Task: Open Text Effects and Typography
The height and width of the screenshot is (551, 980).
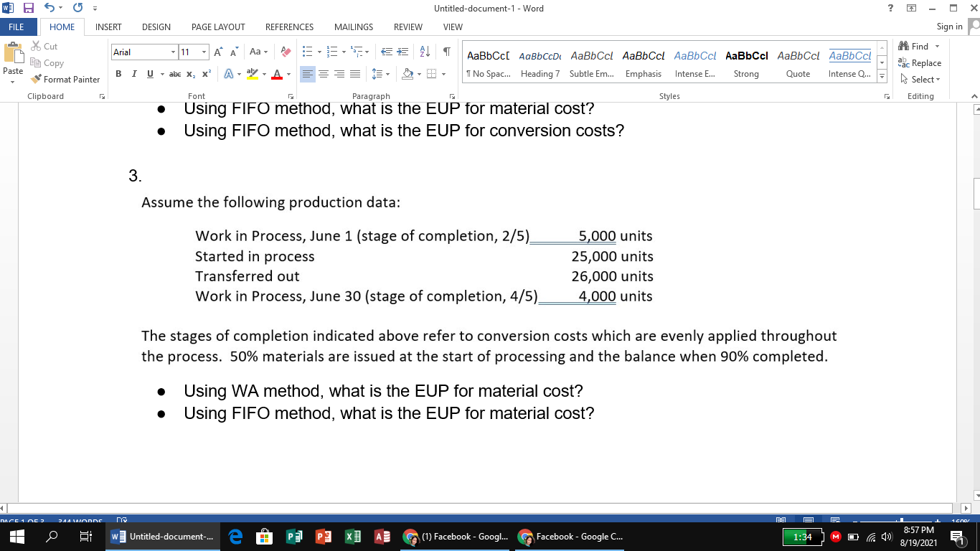Action: (x=228, y=74)
